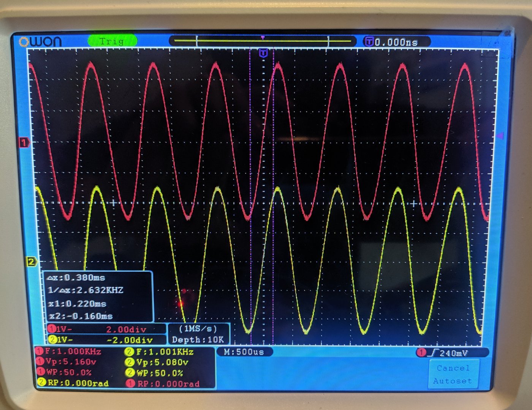The width and height of the screenshot is (532, 410).
Task: Select the blue T trigger position marker above the grid
Action: pos(263,53)
